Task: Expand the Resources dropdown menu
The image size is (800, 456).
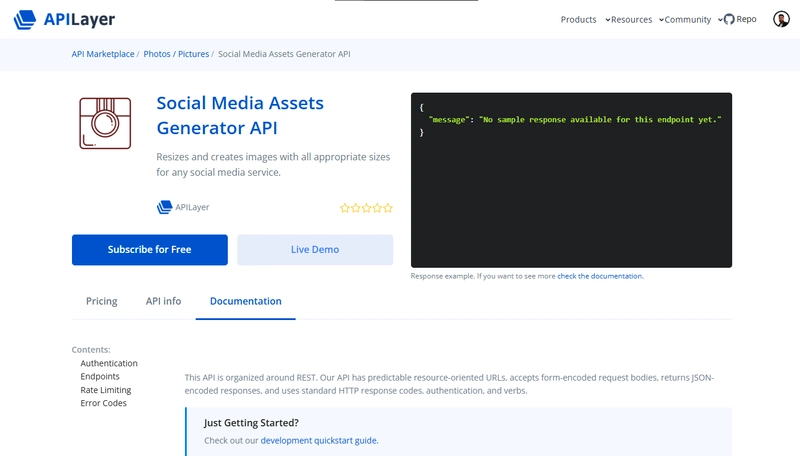Action: (637, 19)
